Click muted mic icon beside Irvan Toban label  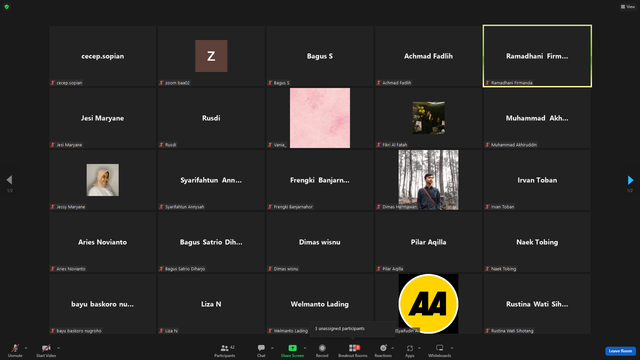(487, 207)
